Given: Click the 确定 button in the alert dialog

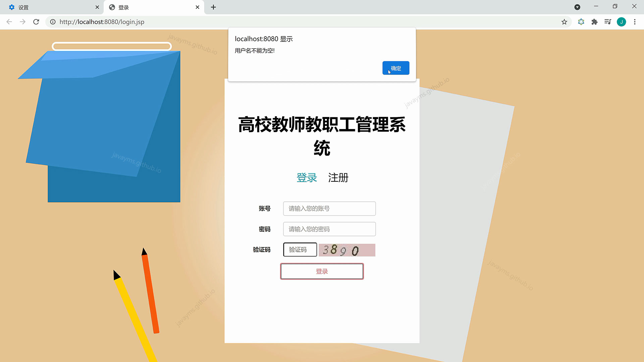Looking at the screenshot, I should (395, 68).
